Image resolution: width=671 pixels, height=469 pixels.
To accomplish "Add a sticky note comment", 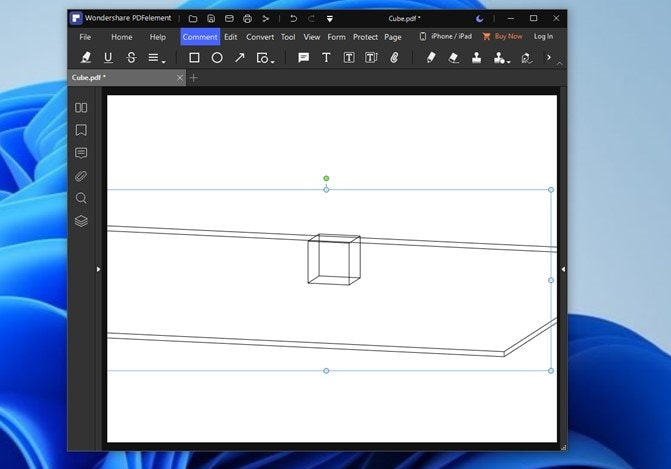I will point(303,58).
